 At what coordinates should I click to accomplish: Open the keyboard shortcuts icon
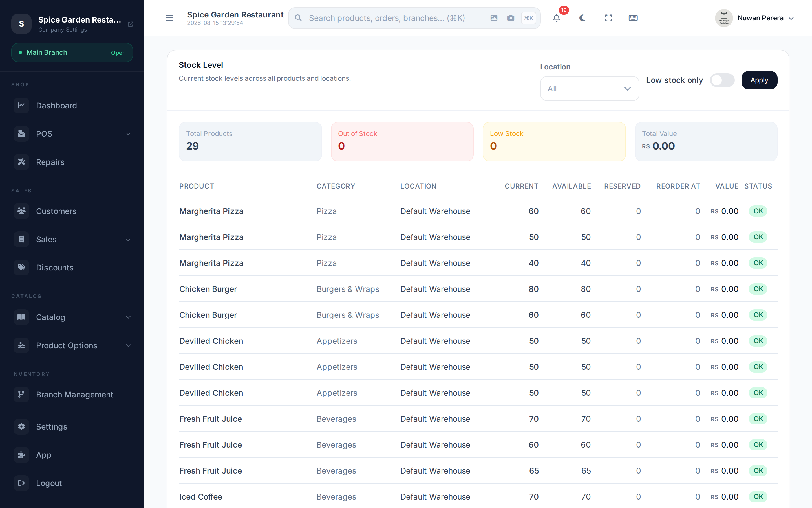tap(633, 18)
